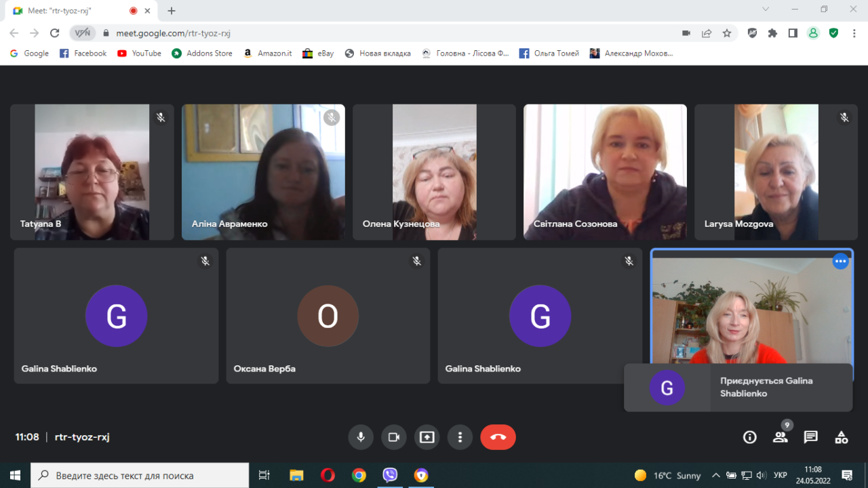Expand tab search chevron in title bar
This screenshot has width=868, height=488.
(x=766, y=9)
